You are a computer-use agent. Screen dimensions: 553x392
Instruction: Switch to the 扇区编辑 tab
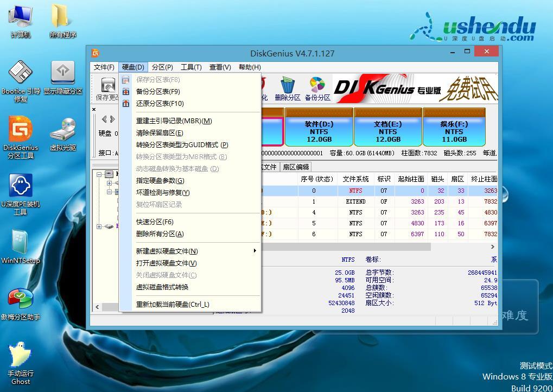click(296, 167)
